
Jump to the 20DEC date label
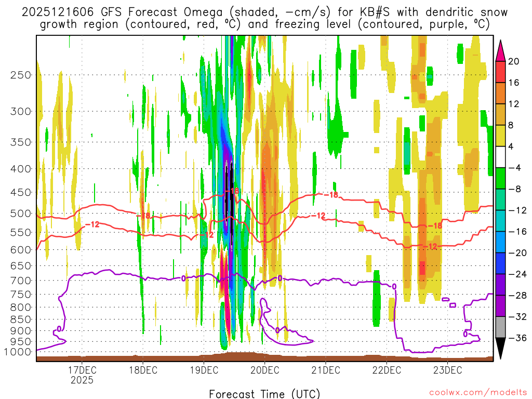click(264, 370)
